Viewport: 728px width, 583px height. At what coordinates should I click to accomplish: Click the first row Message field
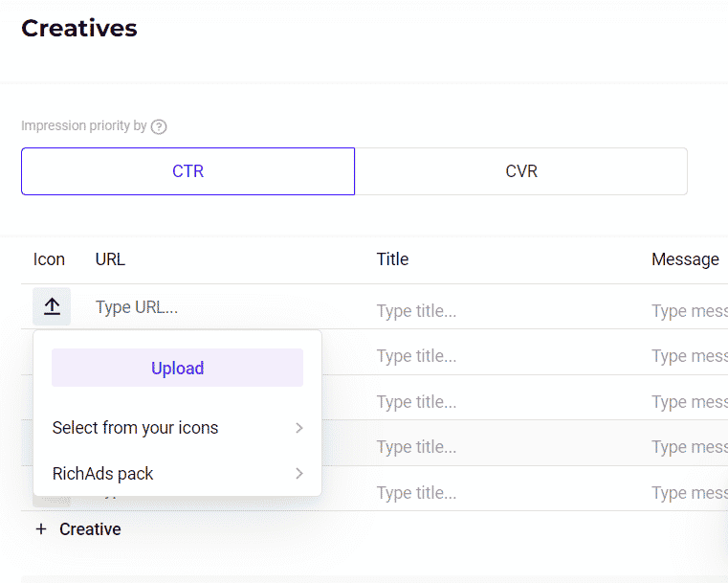point(689,311)
